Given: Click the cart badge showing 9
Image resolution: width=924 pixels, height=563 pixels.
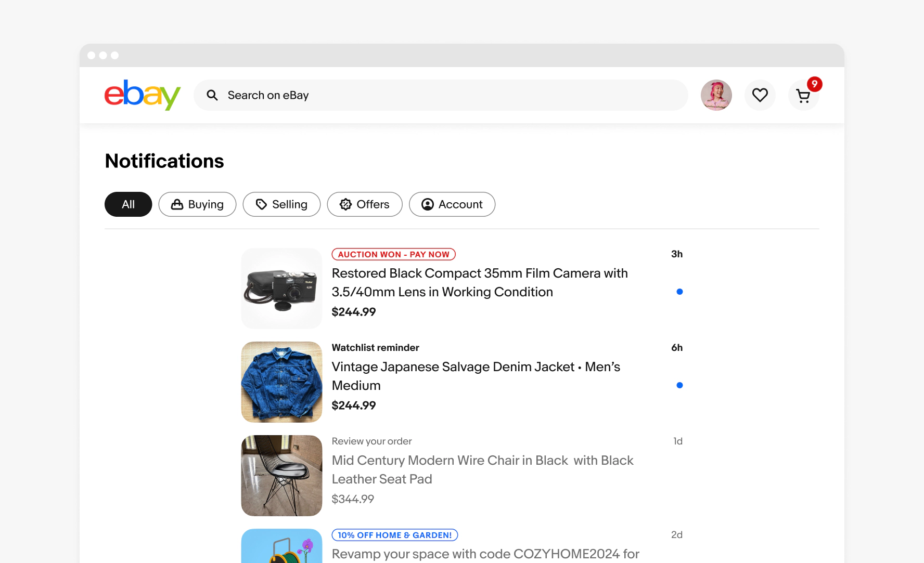Looking at the screenshot, I should pyautogui.click(x=815, y=84).
